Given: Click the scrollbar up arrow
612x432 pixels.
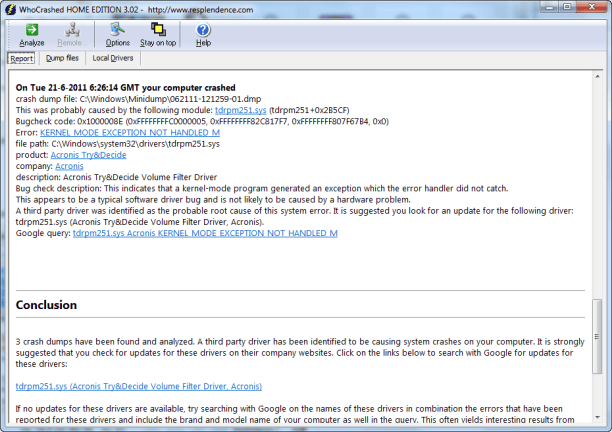Looking at the screenshot, I should coord(598,77).
